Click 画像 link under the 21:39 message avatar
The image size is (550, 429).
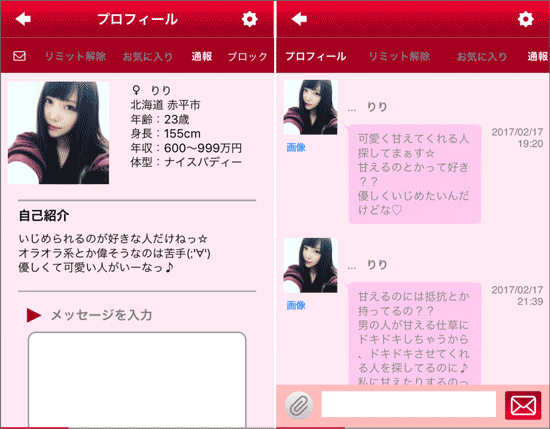coord(296,305)
